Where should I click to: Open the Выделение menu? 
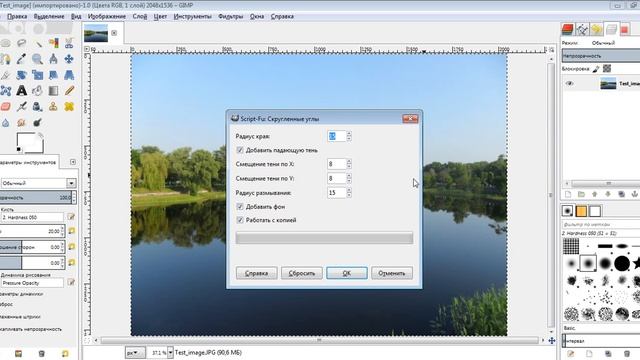coord(49,16)
